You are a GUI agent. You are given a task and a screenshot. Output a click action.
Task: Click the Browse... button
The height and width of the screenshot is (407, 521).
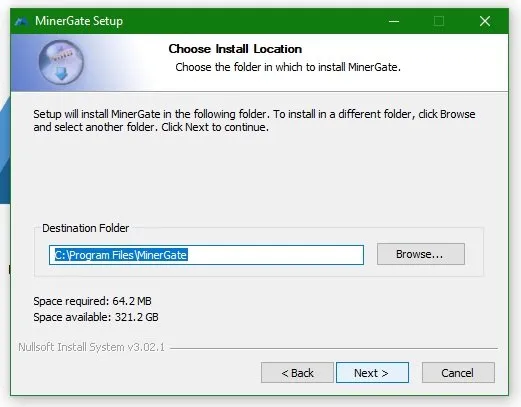pos(421,254)
